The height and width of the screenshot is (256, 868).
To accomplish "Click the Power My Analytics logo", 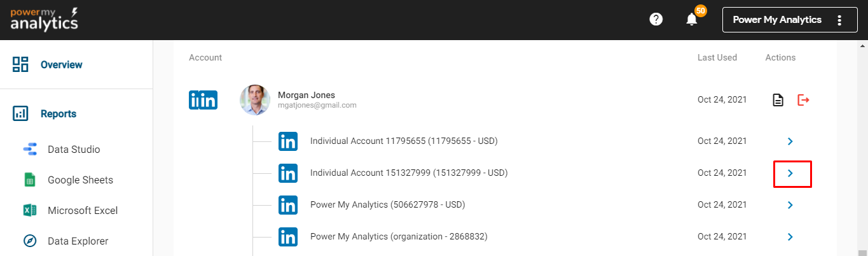I will pyautogui.click(x=45, y=20).
